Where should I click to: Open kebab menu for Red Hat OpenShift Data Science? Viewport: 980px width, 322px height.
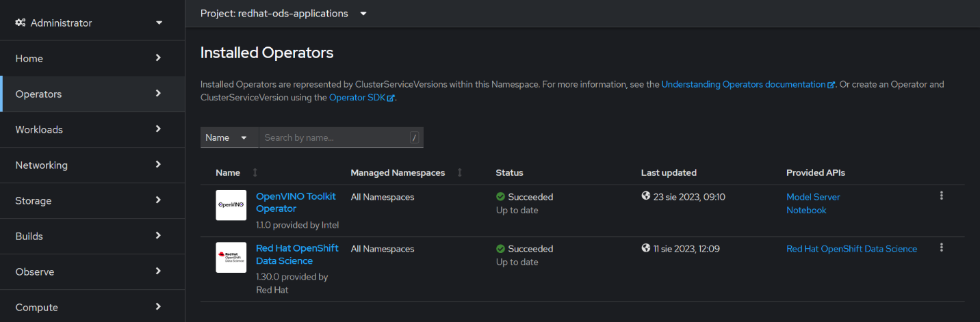(942, 247)
